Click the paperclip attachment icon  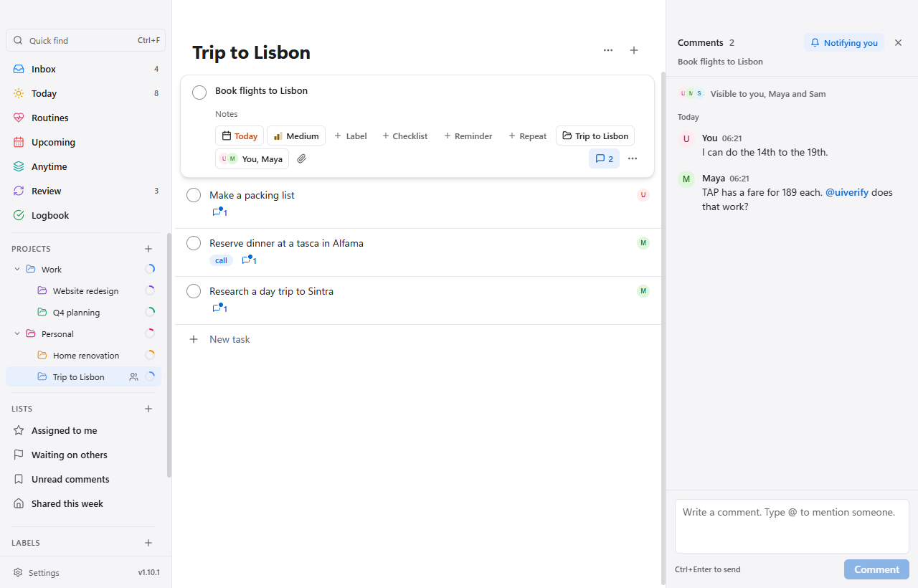[302, 158]
